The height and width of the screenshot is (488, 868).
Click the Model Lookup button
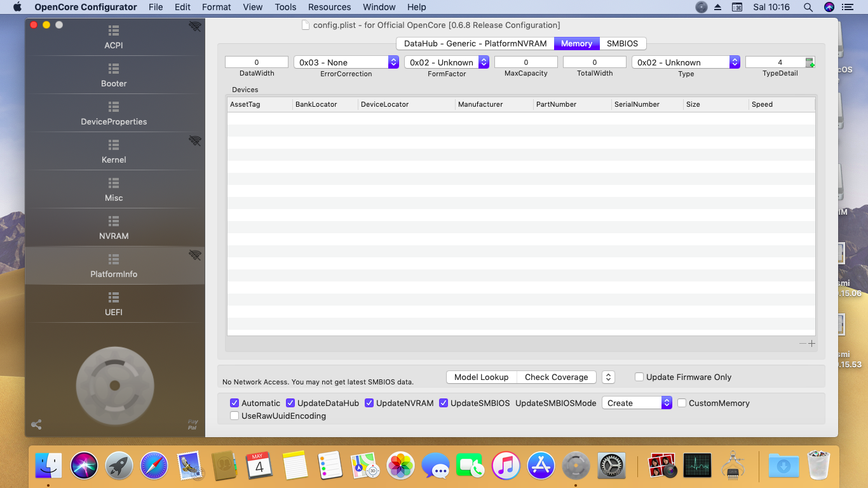(x=482, y=377)
